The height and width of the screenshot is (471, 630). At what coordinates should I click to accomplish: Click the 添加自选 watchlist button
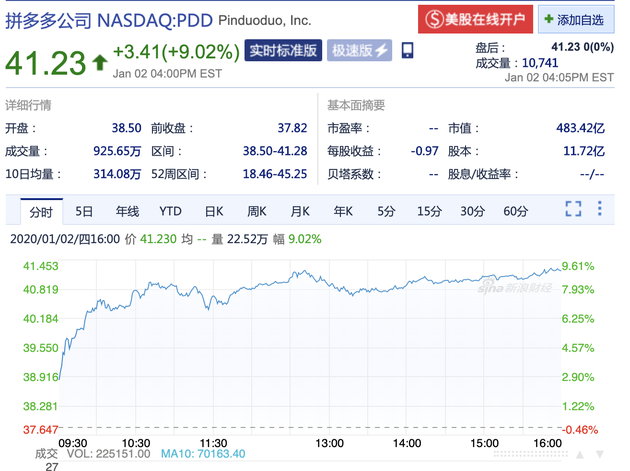(x=576, y=19)
